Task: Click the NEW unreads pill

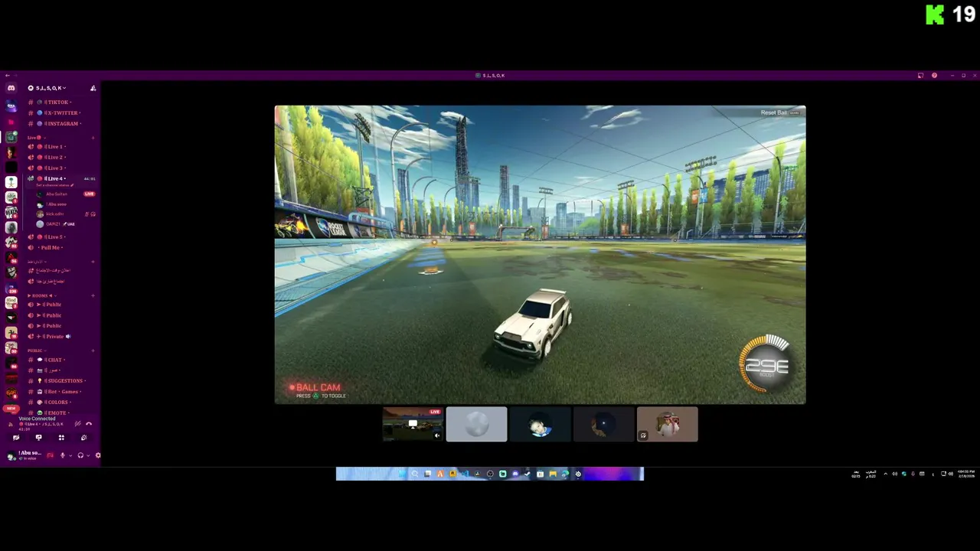Action: [x=11, y=409]
